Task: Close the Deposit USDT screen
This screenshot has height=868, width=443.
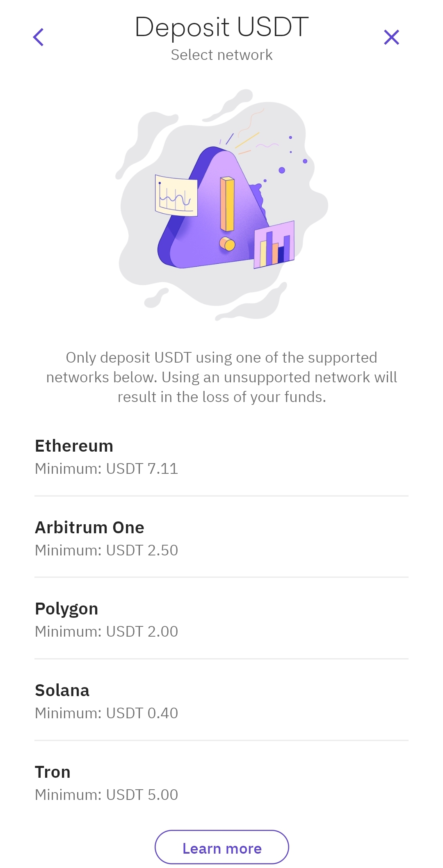Action: 391,37
